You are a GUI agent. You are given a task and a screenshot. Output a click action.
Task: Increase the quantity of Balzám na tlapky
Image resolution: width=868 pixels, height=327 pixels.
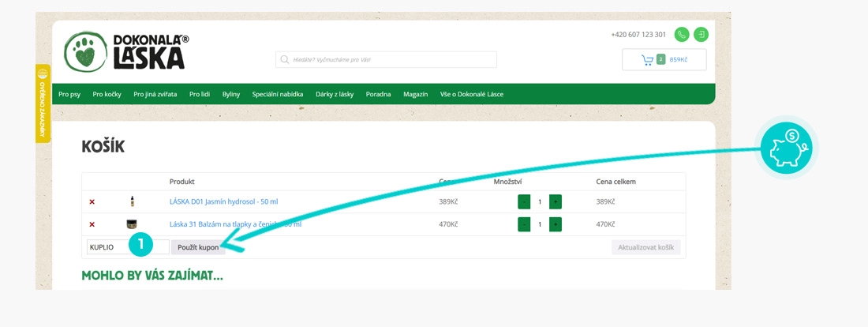pyautogui.click(x=556, y=224)
